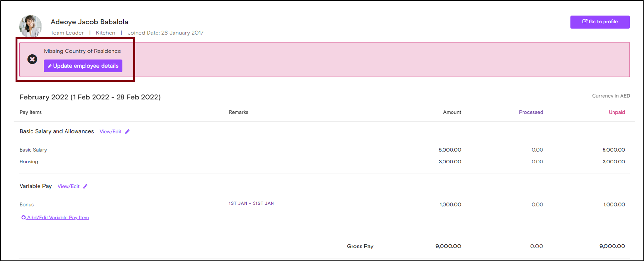Click the Variable Pay section heading

tap(36, 186)
